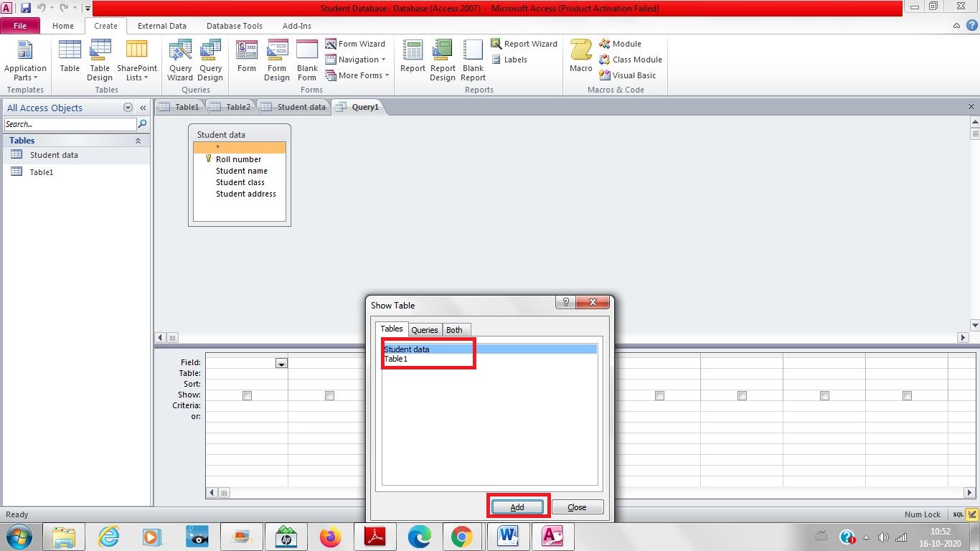Collapse the Tables group
Screen dimensions: 980x551
[138, 141]
